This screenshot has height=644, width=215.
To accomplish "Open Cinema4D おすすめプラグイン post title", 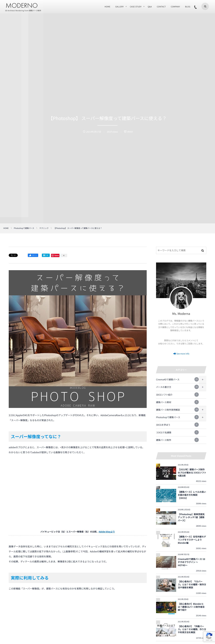I will tap(191, 562).
